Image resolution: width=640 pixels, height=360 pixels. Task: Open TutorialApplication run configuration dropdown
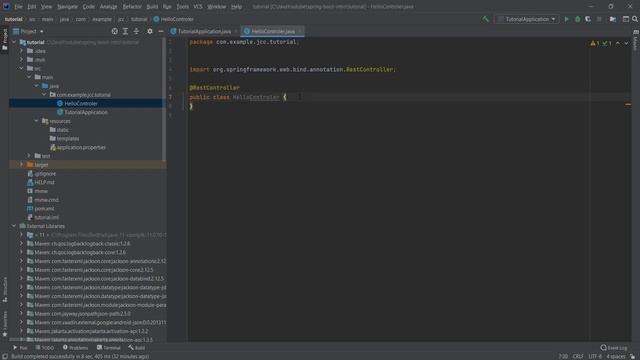point(527,19)
